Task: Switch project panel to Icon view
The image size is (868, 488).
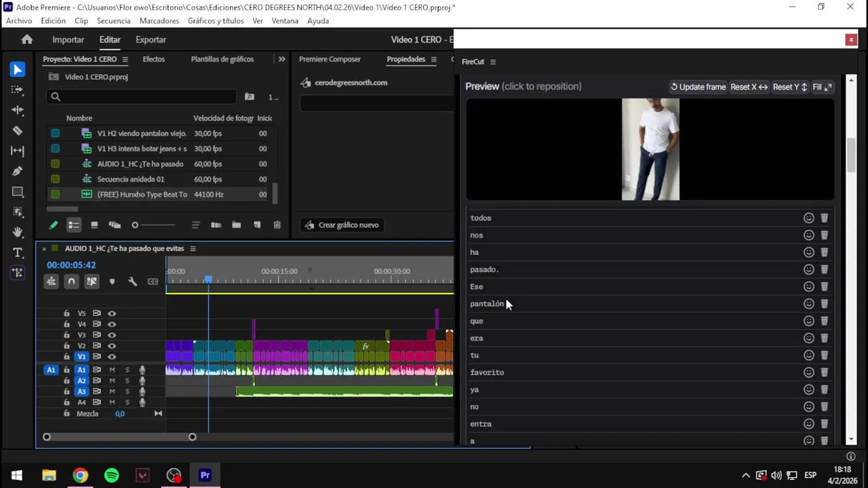Action: [94, 225]
